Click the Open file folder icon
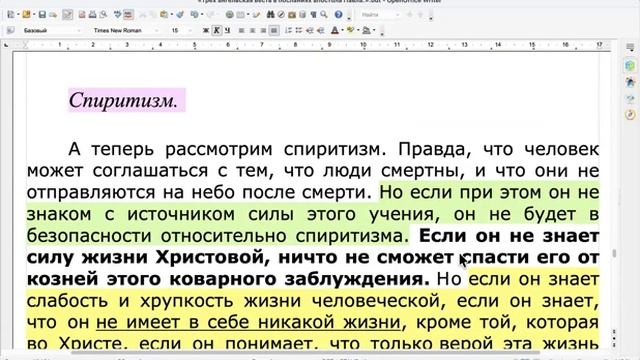Screen dimensions: 640x360 point(27,15)
